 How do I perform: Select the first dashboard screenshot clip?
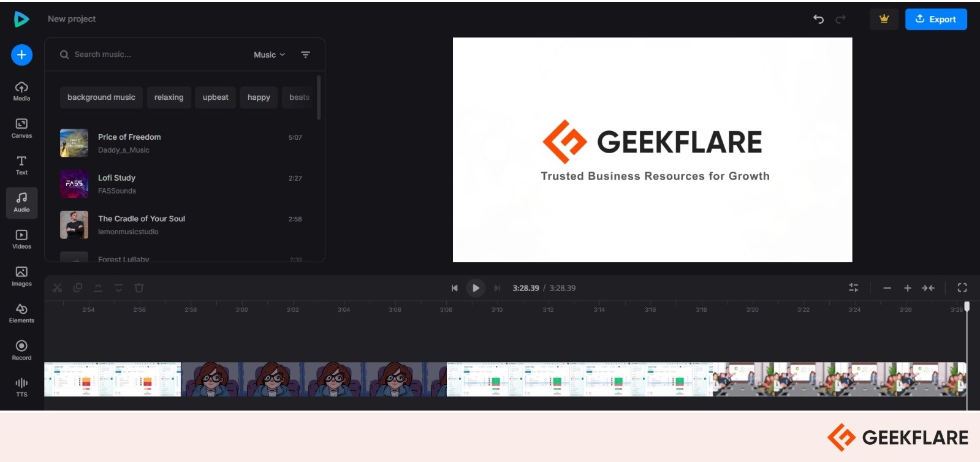click(x=113, y=379)
